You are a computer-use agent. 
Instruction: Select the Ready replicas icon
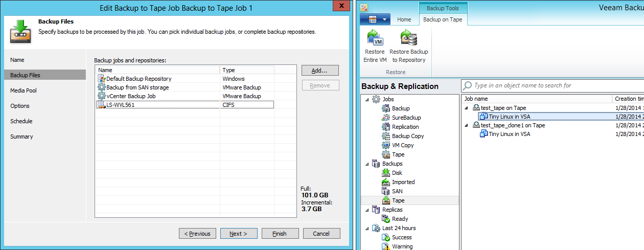pos(386,219)
